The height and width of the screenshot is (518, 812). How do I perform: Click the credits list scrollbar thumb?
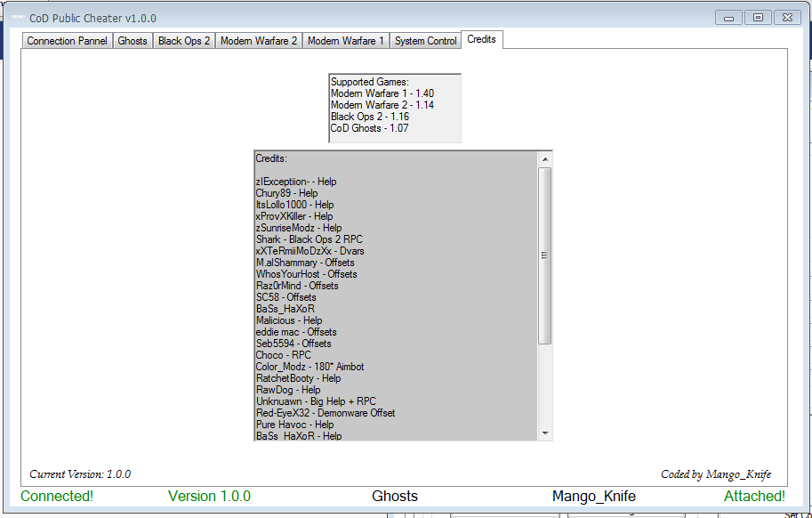pyautogui.click(x=545, y=255)
